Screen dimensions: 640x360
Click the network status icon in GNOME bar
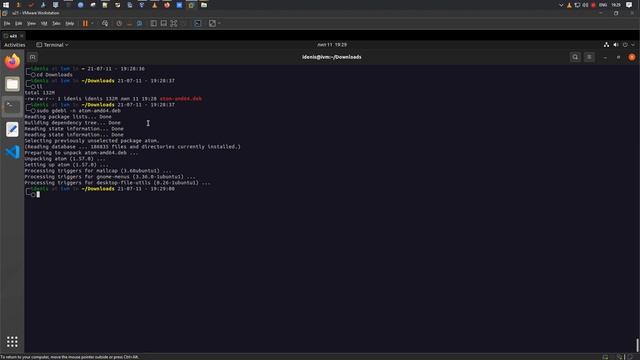click(606, 45)
